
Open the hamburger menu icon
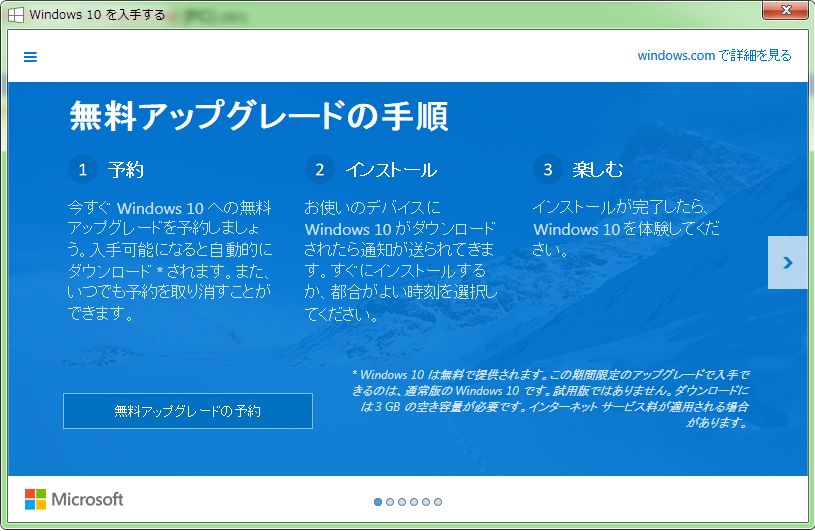click(30, 57)
